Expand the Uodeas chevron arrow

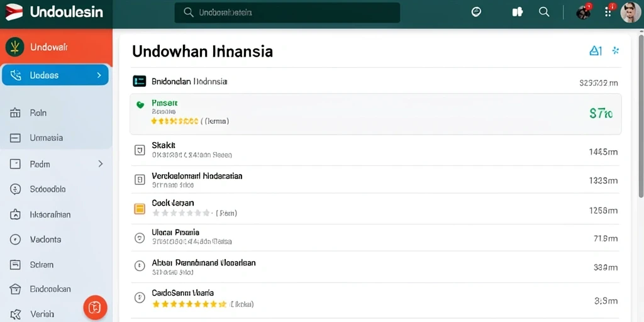tap(99, 75)
